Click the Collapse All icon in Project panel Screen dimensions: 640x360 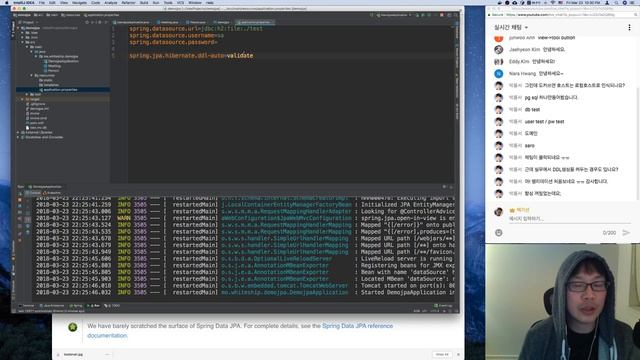coord(93,22)
